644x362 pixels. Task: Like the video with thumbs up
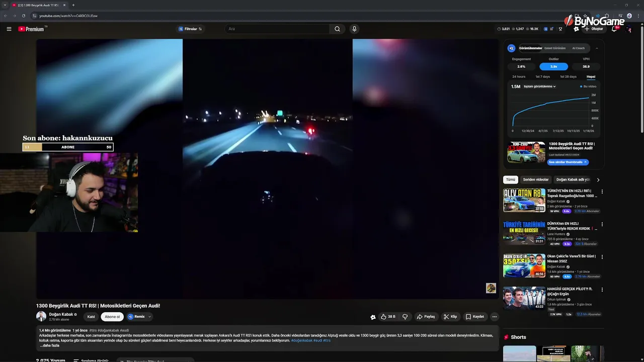coord(388,317)
